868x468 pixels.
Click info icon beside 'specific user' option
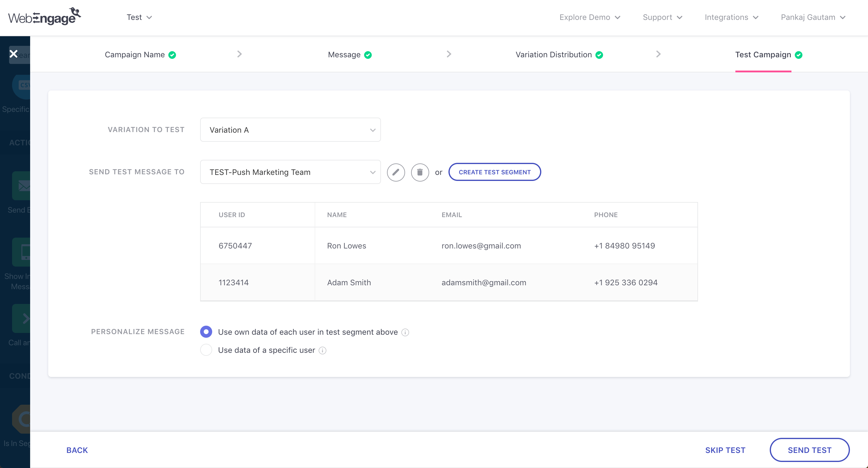[322, 351]
